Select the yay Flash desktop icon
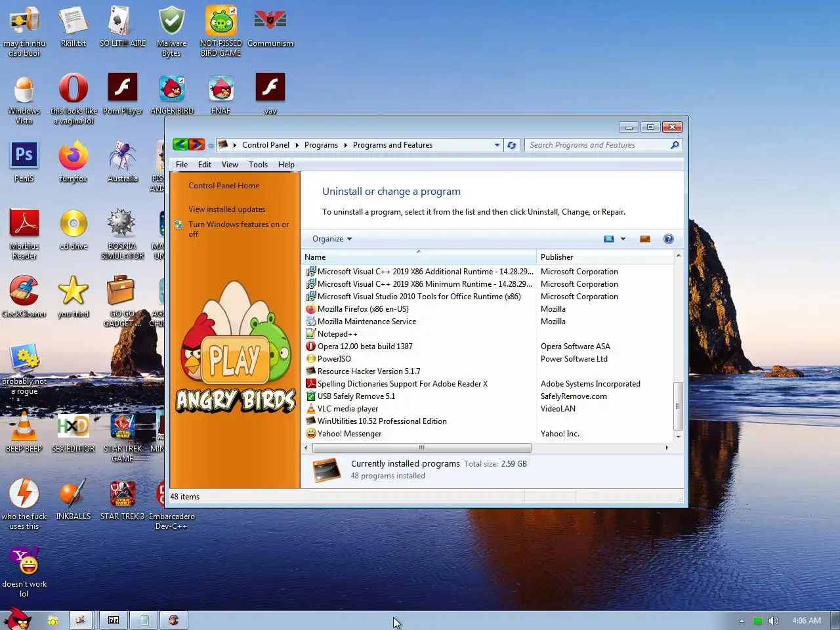 [x=270, y=94]
